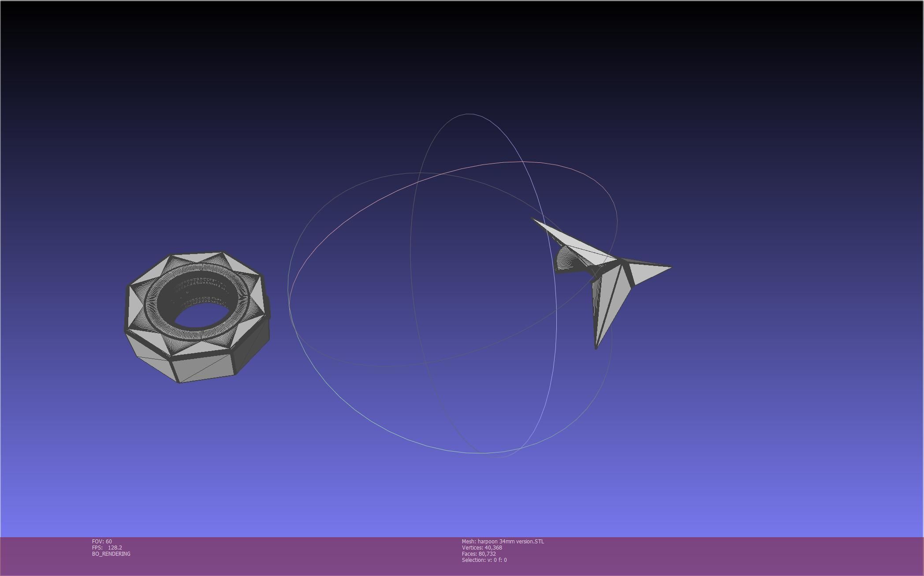Click the FOV: 60 label
924x576 pixels.
[x=102, y=541]
